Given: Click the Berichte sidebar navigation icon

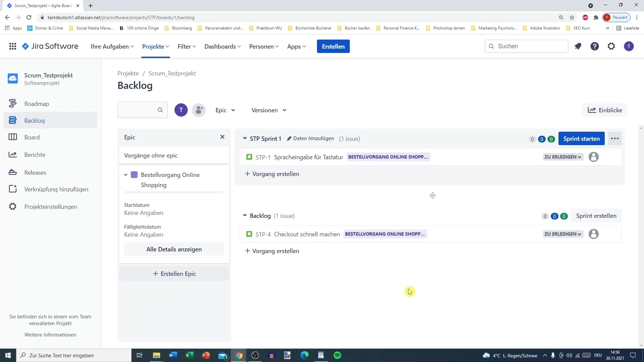Looking at the screenshot, I should point(13,154).
